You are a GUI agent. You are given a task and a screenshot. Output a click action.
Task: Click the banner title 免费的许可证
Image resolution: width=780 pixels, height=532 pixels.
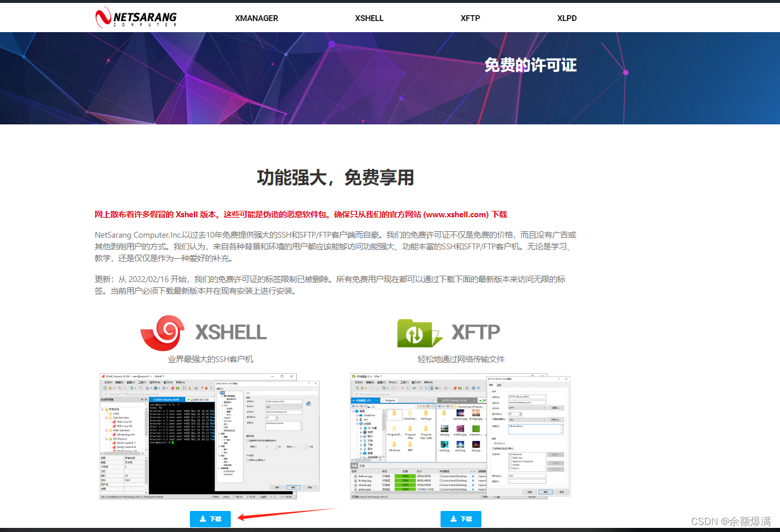[531, 65]
